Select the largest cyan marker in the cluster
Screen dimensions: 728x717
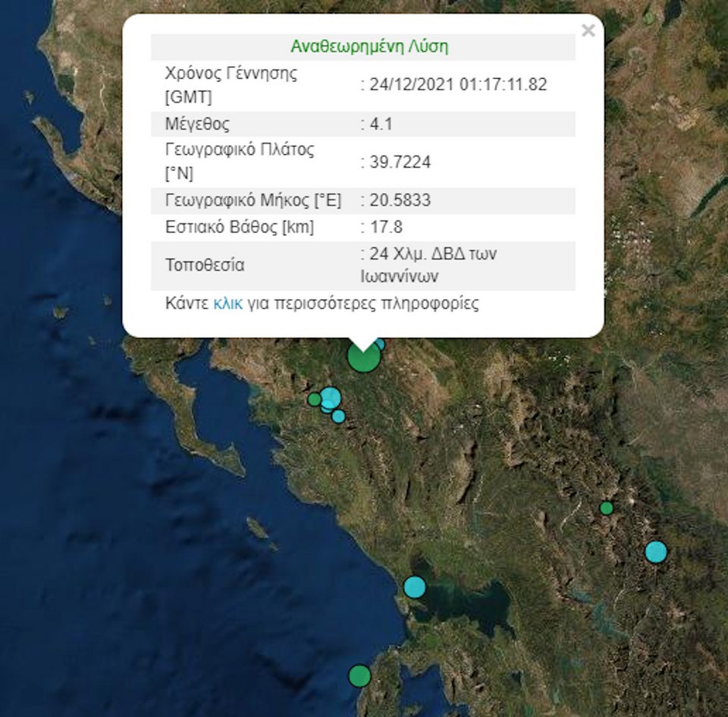point(331,398)
